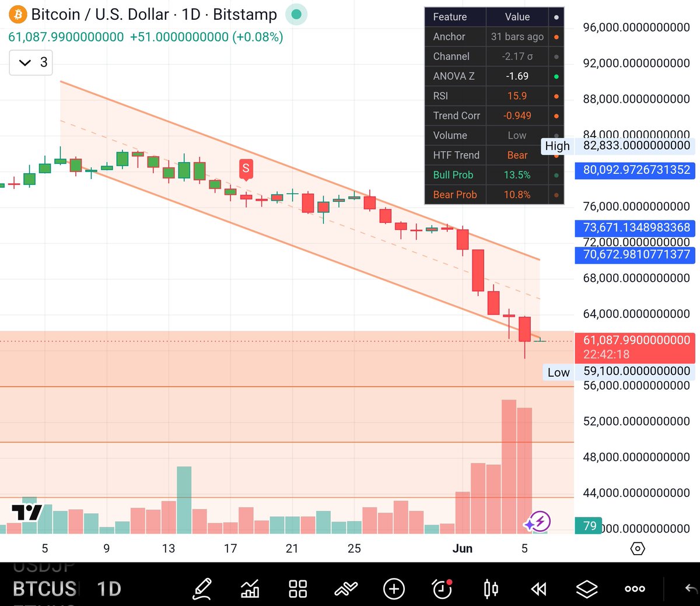Open the alarm clock alerts icon
This screenshot has width=700, height=606.
click(442, 589)
